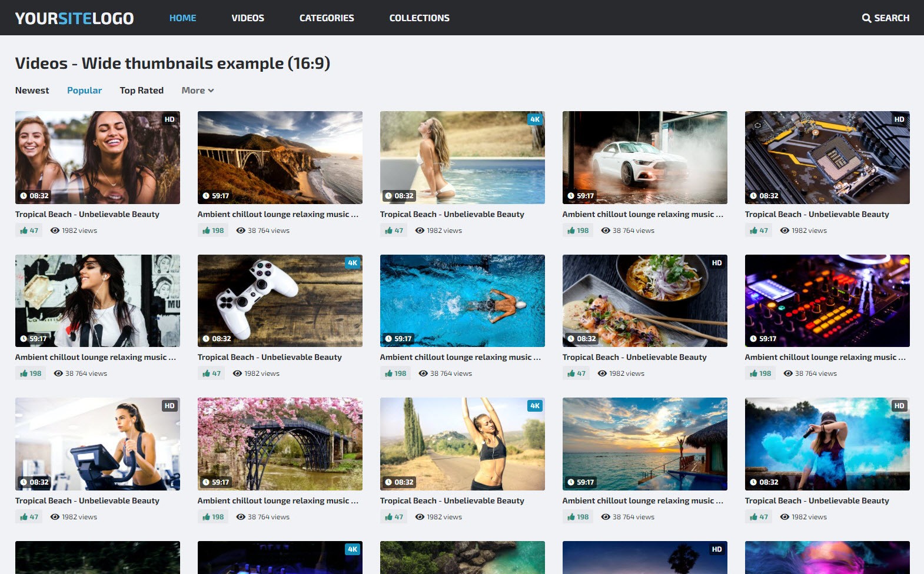The image size is (924, 574).
Task: Open the swimmer in pool thumbnail
Action: tap(463, 301)
